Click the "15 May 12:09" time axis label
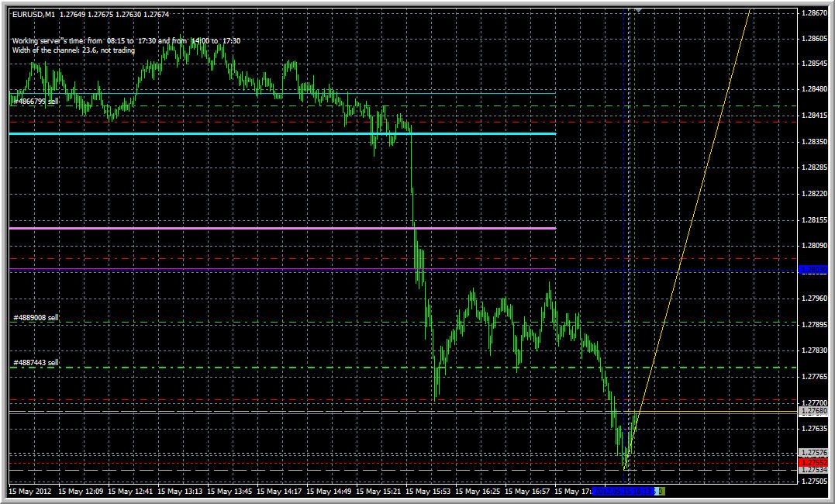Image resolution: width=835 pixels, height=504 pixels. click(81, 492)
